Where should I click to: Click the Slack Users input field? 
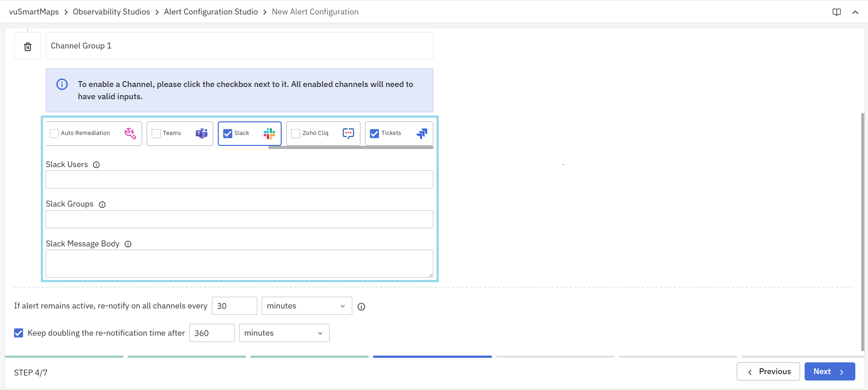[239, 179]
